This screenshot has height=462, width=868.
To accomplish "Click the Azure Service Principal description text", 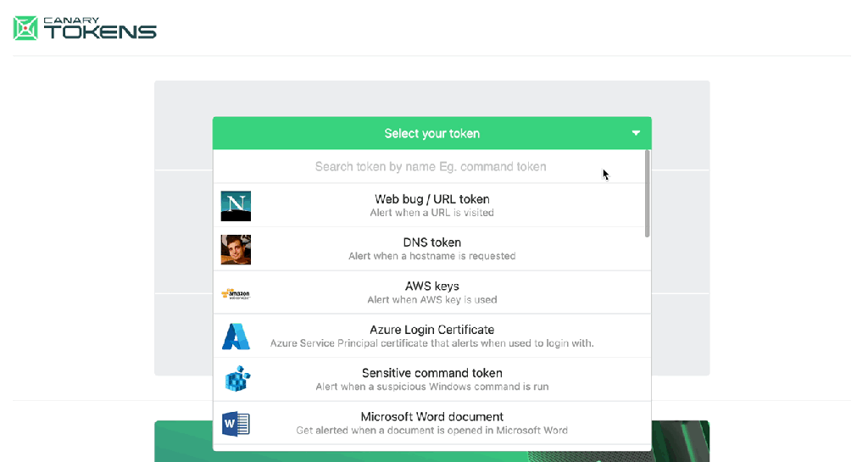I will pyautogui.click(x=431, y=343).
